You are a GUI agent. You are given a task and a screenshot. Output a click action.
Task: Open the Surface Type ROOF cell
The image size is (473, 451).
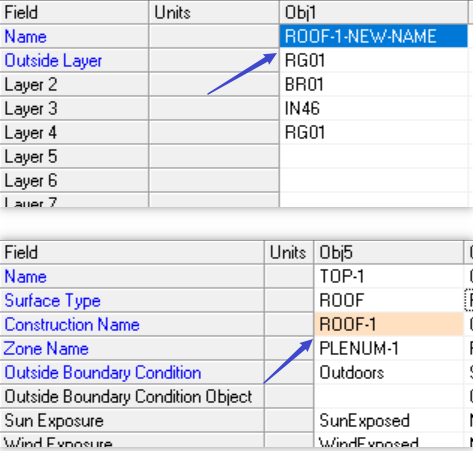click(389, 300)
